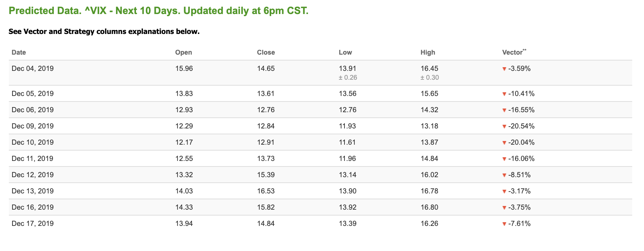Click the Open column header

(183, 52)
